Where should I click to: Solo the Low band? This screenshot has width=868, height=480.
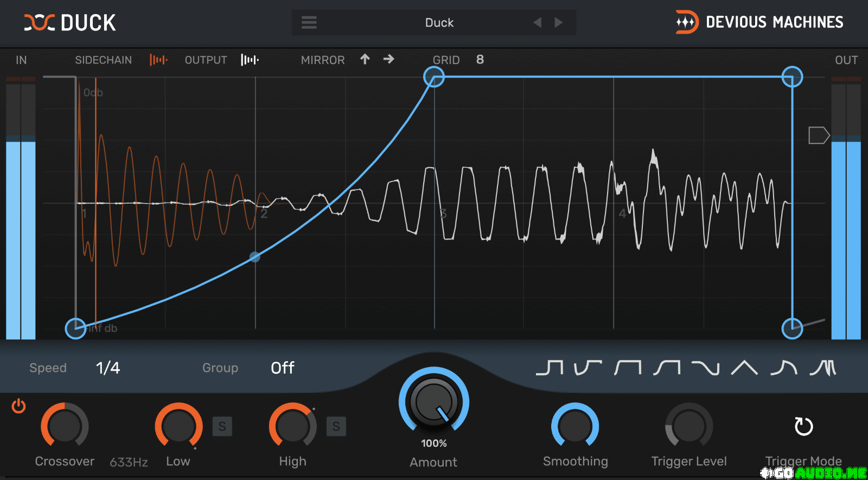(222, 426)
